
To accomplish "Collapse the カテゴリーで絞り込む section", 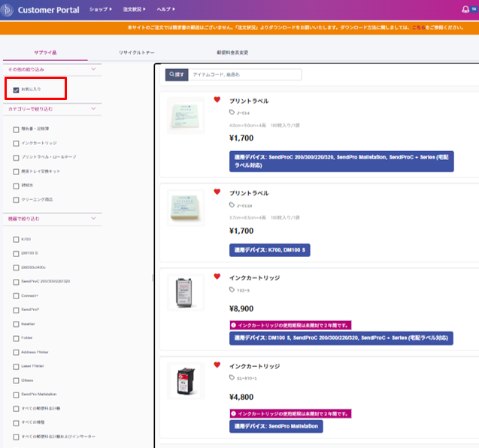I will [93, 109].
